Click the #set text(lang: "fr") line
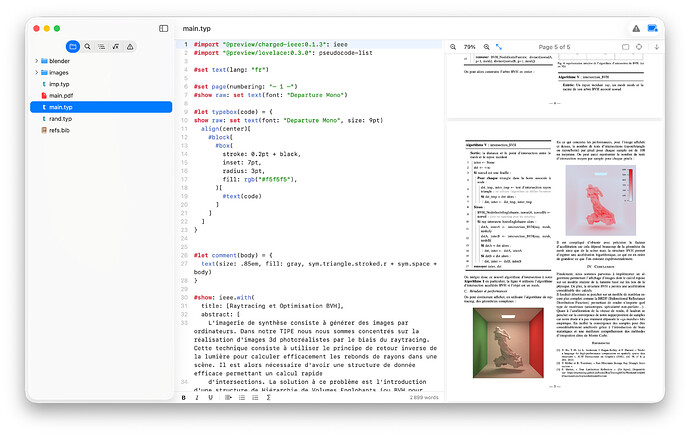The image size is (690, 436). coord(231,70)
